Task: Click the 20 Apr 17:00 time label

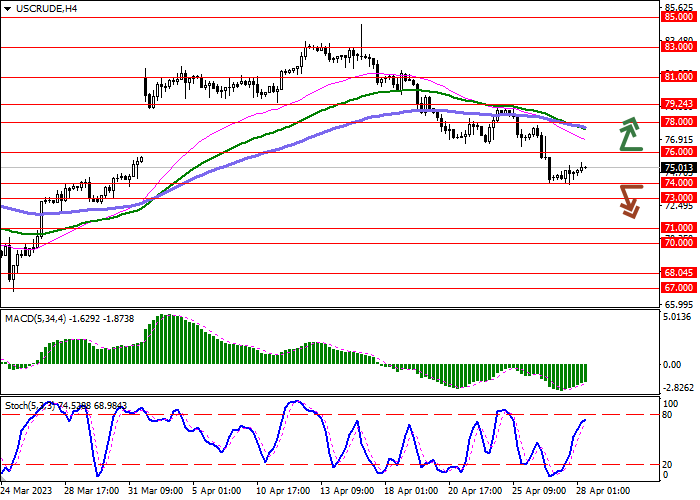Action: click(x=476, y=491)
